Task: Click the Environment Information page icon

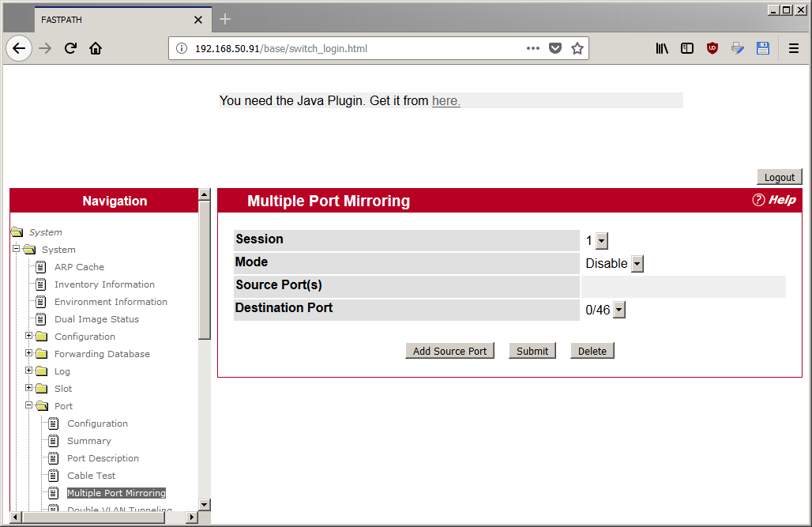Action: (41, 302)
